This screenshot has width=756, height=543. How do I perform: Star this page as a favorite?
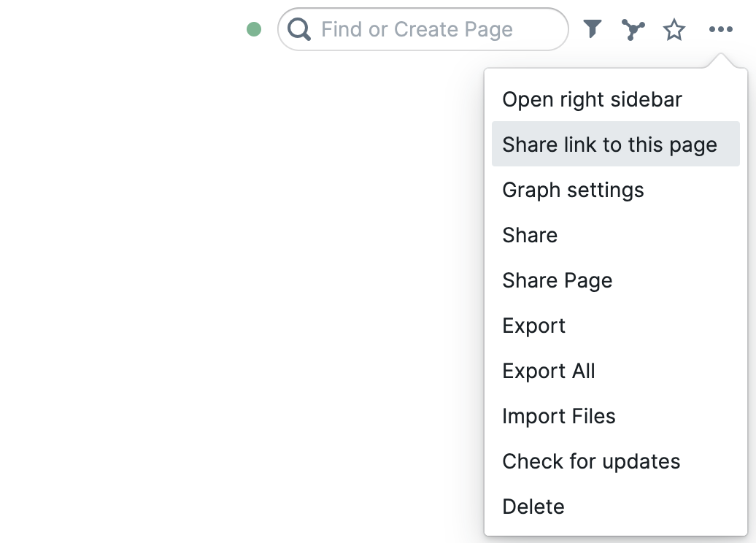674,30
